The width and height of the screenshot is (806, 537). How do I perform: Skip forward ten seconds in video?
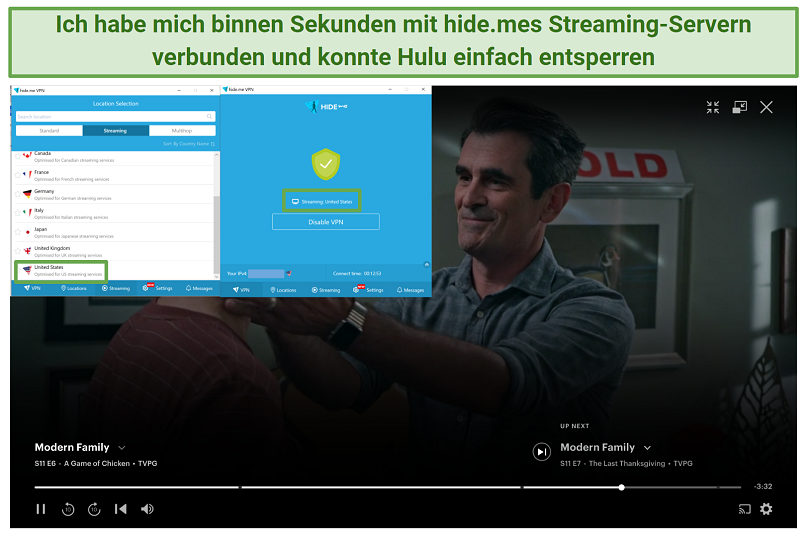[94, 509]
